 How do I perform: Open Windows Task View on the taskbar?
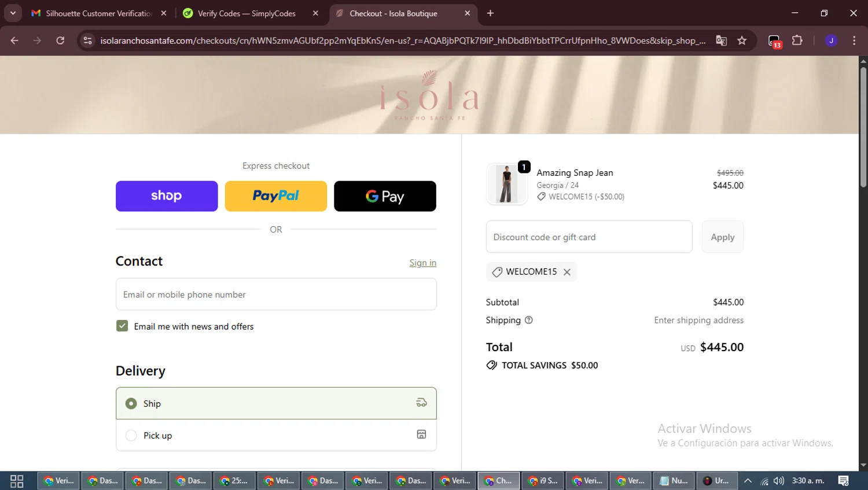coord(17,481)
